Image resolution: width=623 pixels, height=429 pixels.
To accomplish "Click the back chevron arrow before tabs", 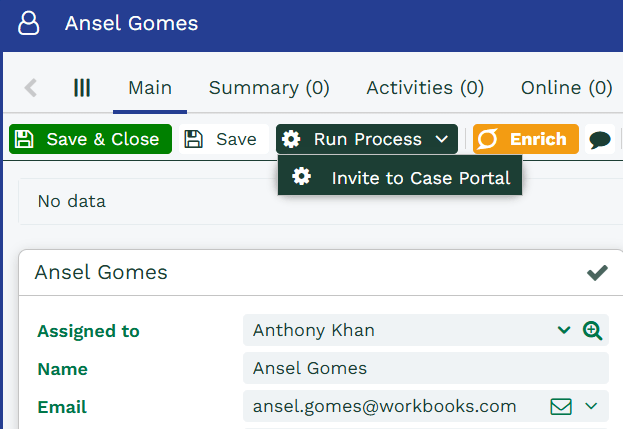I will pos(31,88).
